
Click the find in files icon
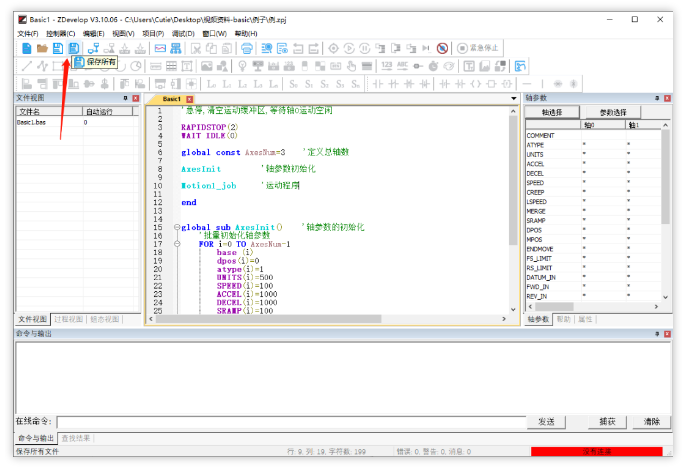[282, 48]
